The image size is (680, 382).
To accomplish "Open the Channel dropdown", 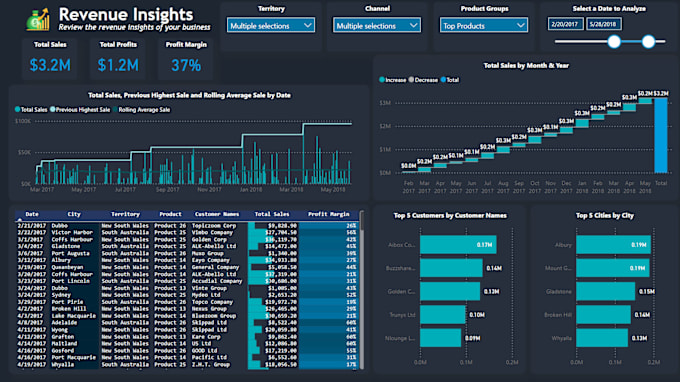I will 377,26.
